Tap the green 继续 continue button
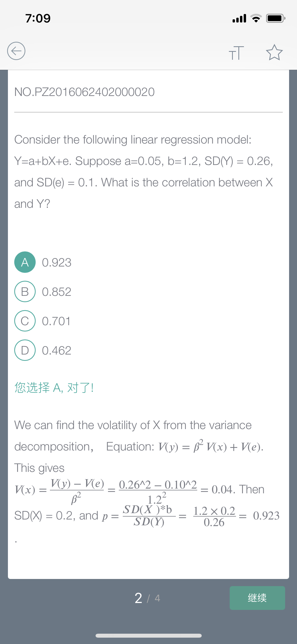 [x=257, y=598]
